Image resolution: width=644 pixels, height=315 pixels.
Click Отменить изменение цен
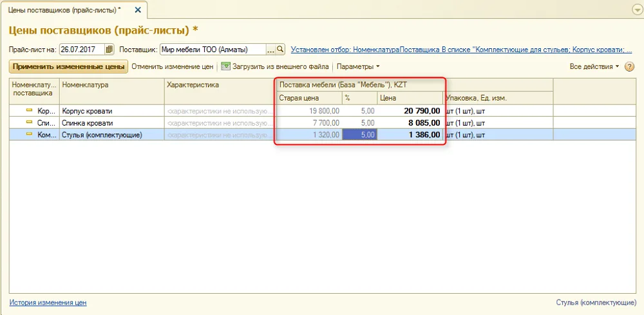pos(173,66)
